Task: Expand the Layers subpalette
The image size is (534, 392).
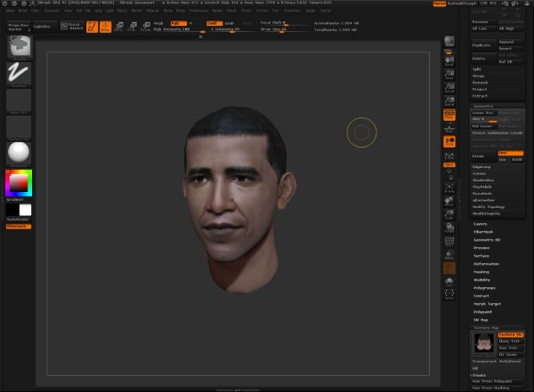Action: coord(481,224)
